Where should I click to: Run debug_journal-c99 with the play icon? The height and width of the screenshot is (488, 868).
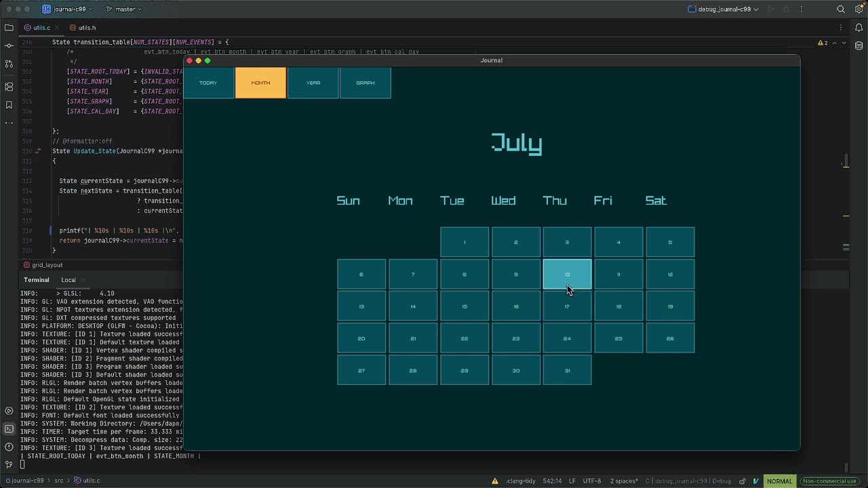point(770,9)
